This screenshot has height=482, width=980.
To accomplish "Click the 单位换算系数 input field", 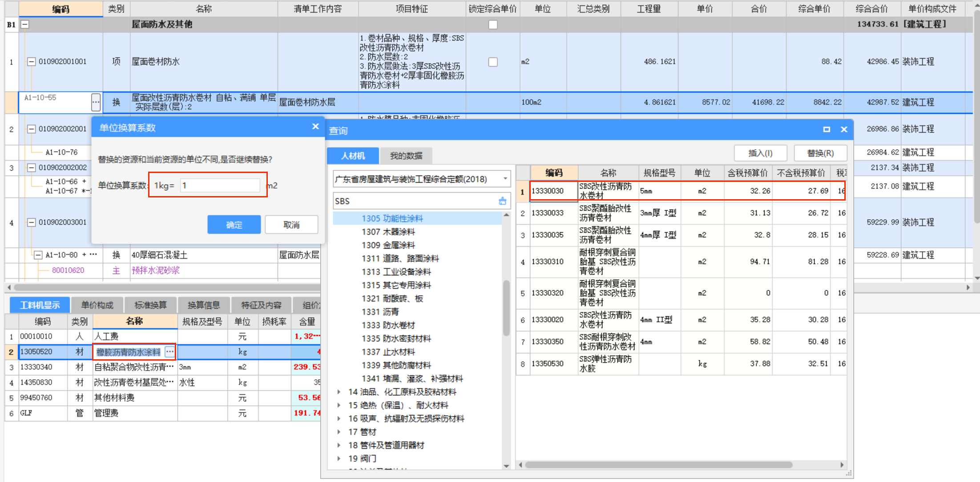I will point(220,185).
